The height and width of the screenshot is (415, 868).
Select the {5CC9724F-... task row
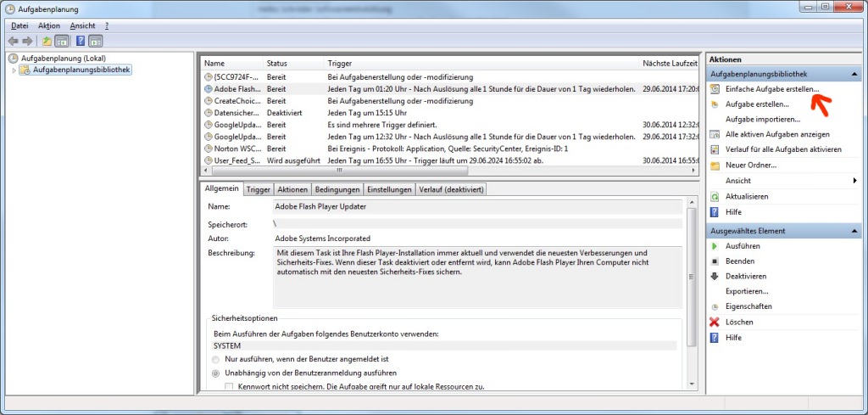click(449, 77)
